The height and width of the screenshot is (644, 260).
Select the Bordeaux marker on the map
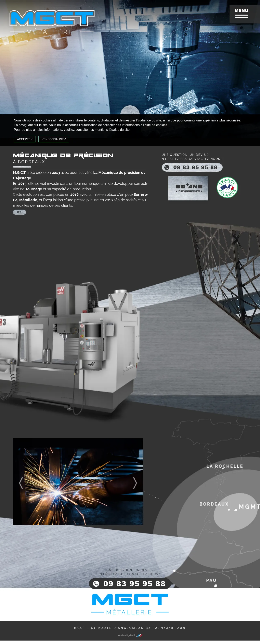coord(229,510)
